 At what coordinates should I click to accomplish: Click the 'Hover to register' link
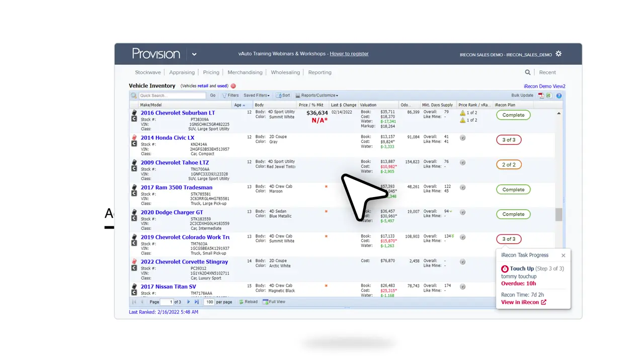tap(349, 54)
